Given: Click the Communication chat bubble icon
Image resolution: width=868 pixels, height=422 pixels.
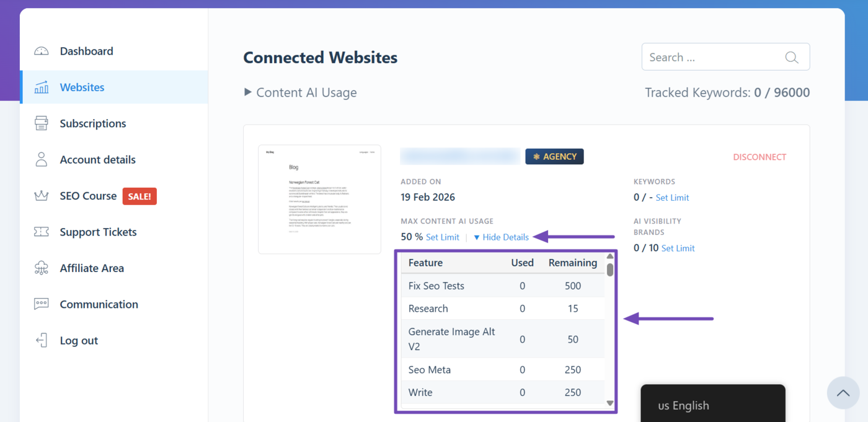Looking at the screenshot, I should 42,304.
